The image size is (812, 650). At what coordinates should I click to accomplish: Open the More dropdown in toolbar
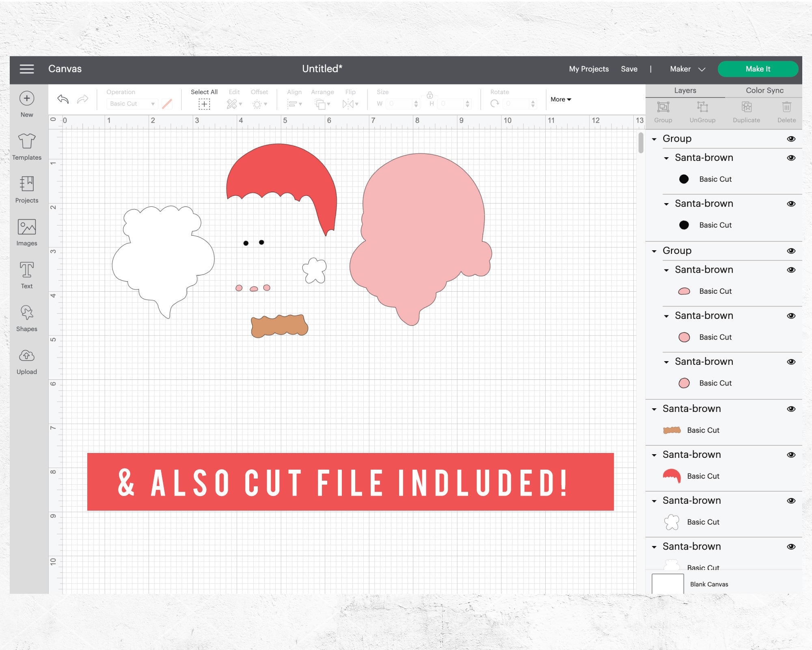[561, 100]
